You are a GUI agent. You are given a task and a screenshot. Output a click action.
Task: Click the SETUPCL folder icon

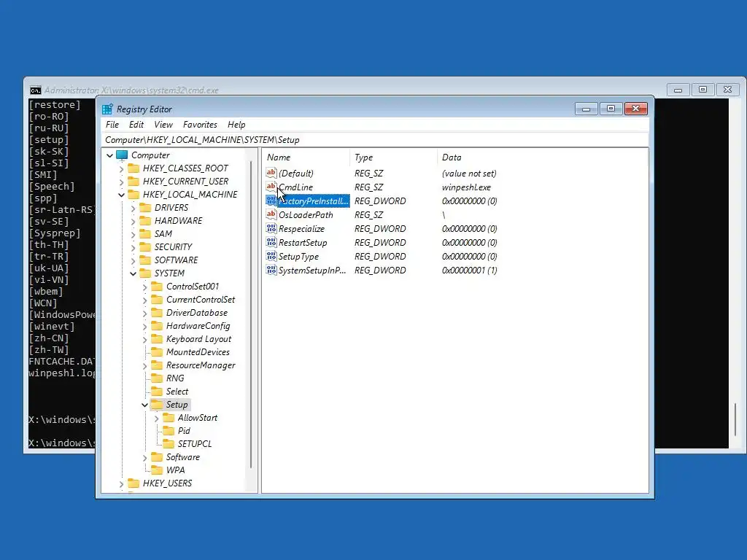pyautogui.click(x=169, y=444)
